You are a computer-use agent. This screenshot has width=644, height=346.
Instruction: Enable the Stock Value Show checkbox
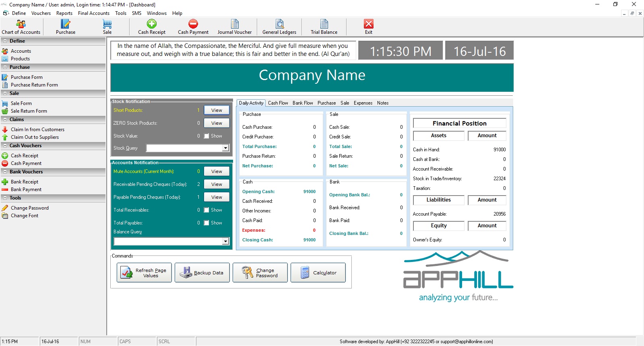(x=206, y=136)
